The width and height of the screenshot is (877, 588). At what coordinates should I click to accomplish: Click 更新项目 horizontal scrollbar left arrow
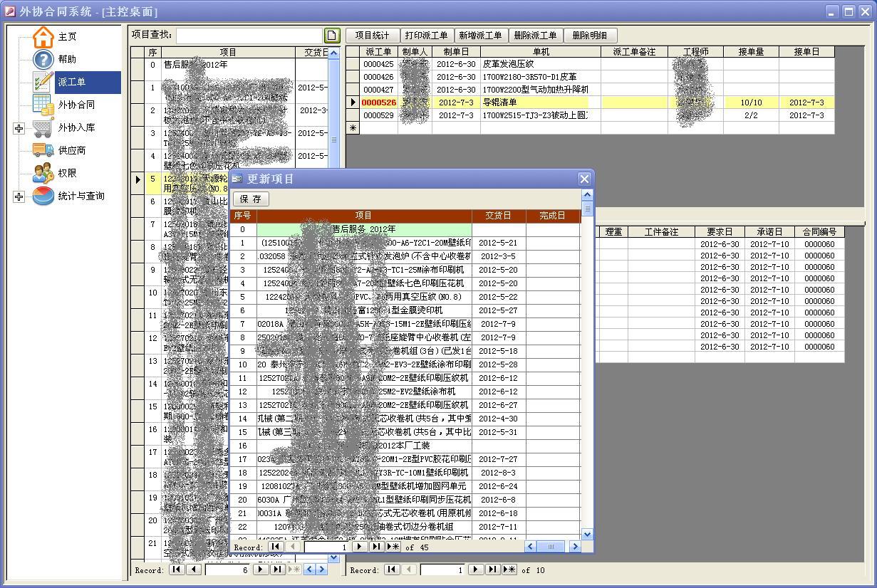click(530, 547)
